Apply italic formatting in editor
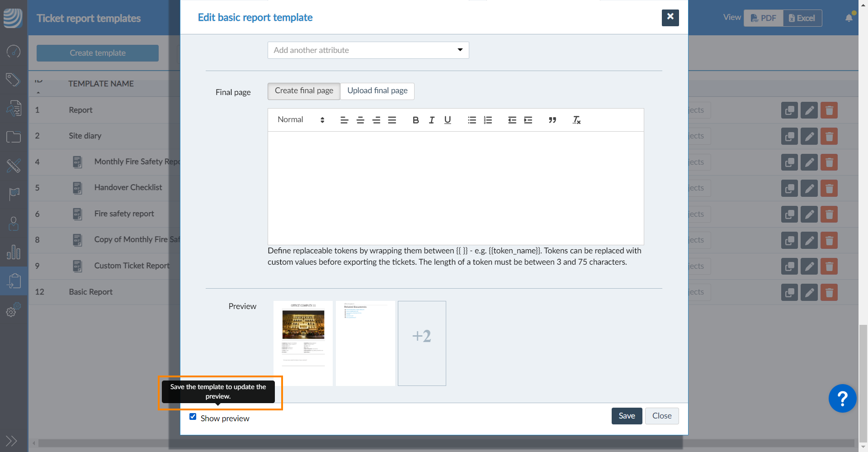This screenshot has width=868, height=452. point(432,120)
